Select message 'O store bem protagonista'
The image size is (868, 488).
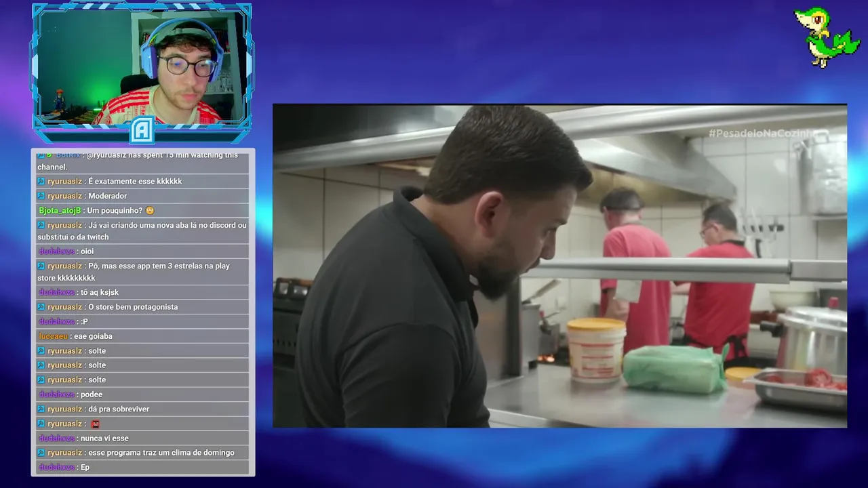[143, 307]
